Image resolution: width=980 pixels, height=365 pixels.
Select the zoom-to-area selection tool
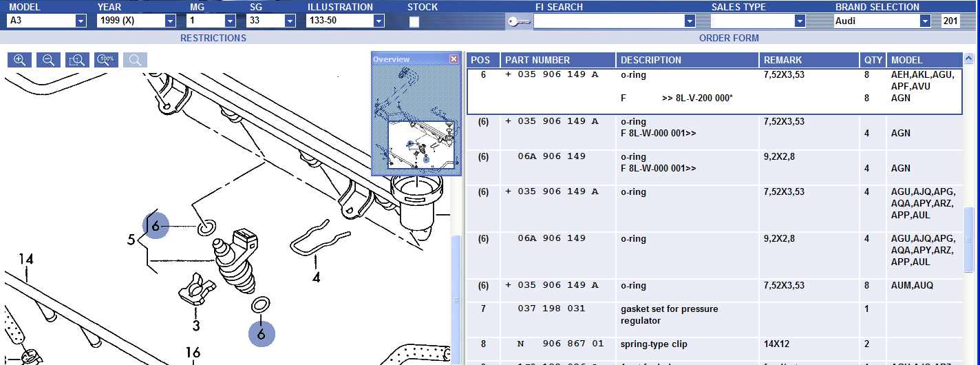click(78, 60)
